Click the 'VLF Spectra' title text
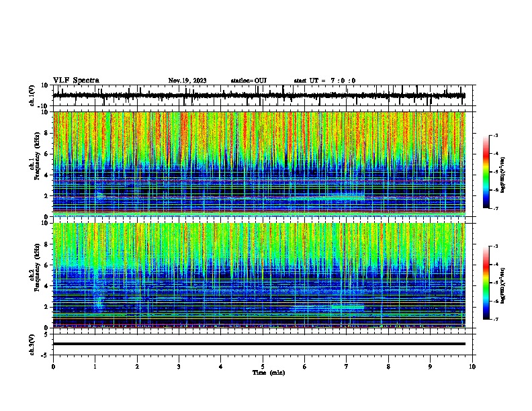The width and height of the screenshot is (532, 411). pos(76,81)
